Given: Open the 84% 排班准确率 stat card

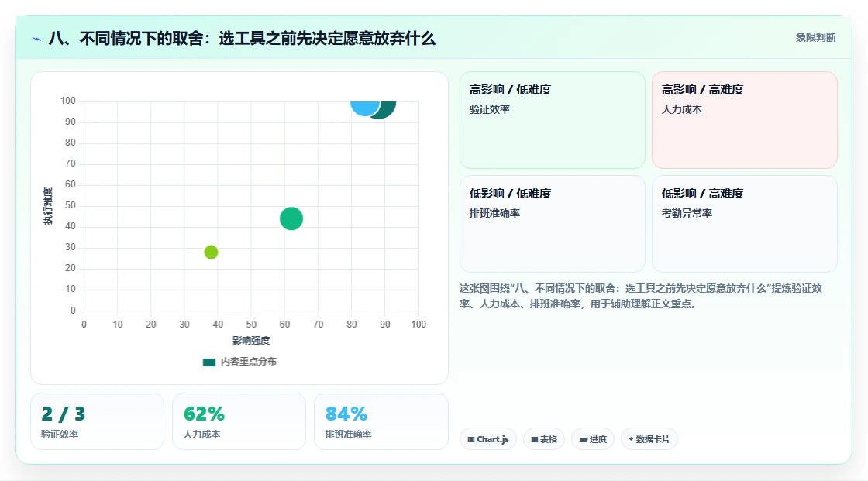Looking at the screenshot, I should (x=381, y=421).
